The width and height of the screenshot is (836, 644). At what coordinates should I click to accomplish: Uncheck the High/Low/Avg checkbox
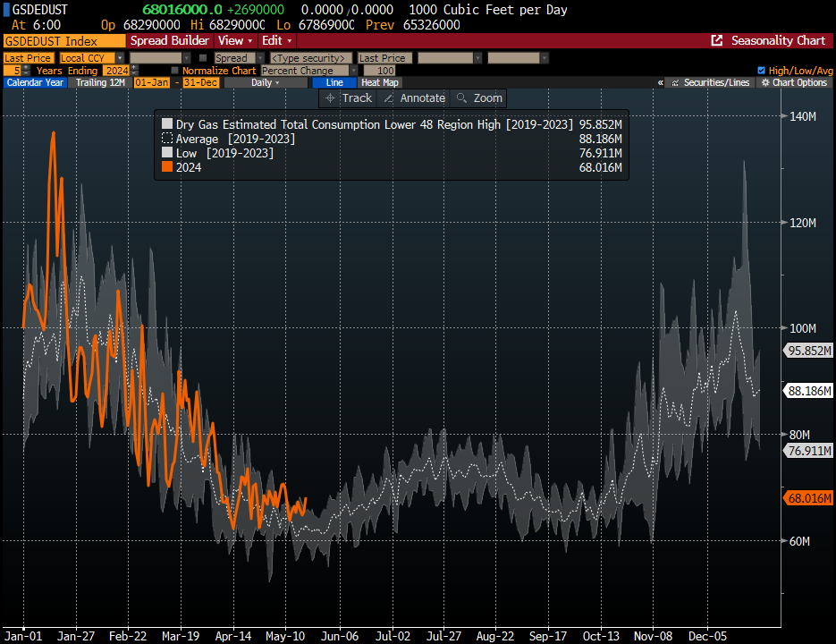(x=761, y=71)
